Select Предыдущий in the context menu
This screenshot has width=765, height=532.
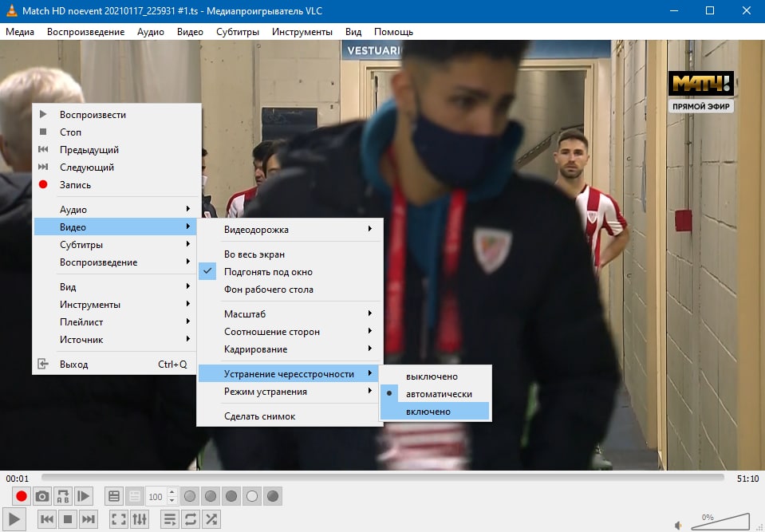pyautogui.click(x=116, y=150)
